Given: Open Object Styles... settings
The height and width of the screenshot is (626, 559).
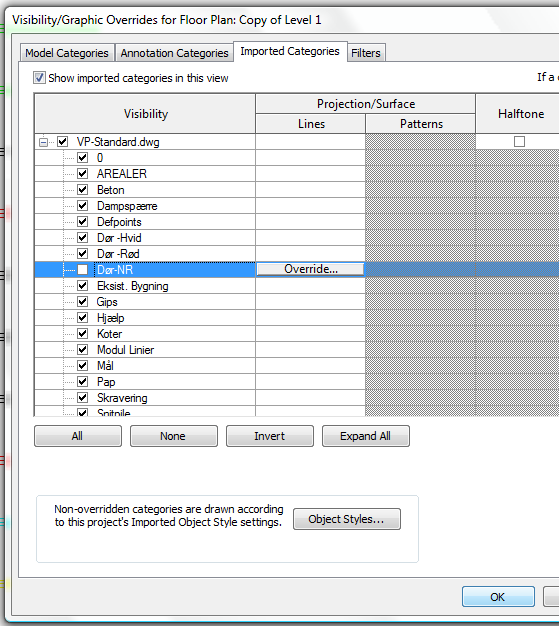Looking at the screenshot, I should click(347, 519).
